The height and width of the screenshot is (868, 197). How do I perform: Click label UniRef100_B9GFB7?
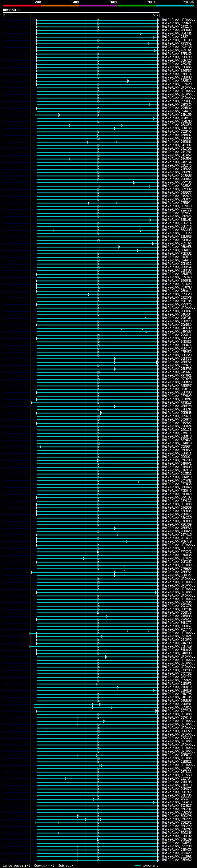point(177,71)
